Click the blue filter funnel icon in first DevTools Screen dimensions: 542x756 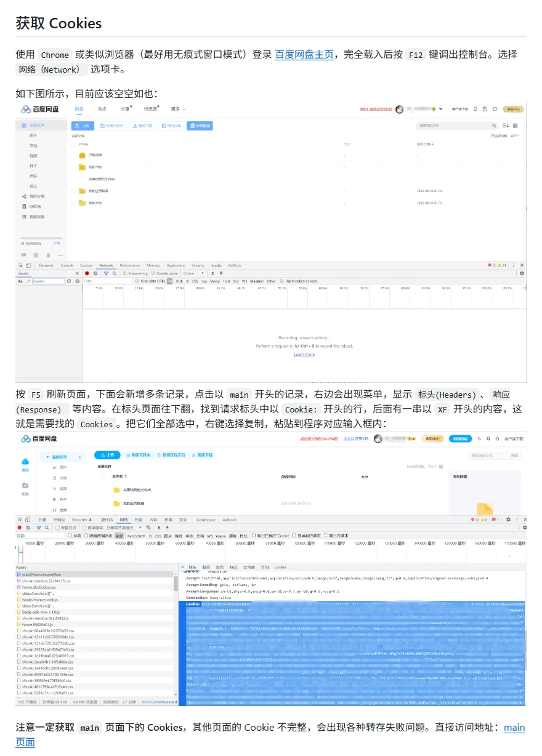(x=106, y=273)
